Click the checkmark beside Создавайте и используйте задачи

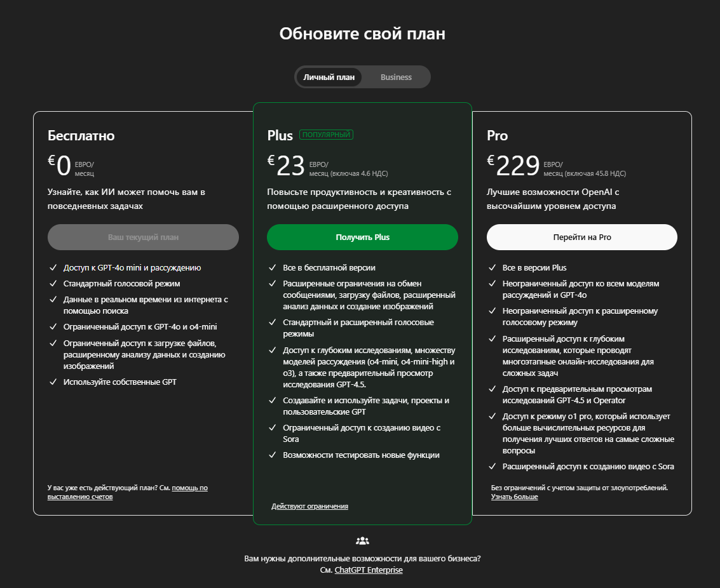[273, 400]
